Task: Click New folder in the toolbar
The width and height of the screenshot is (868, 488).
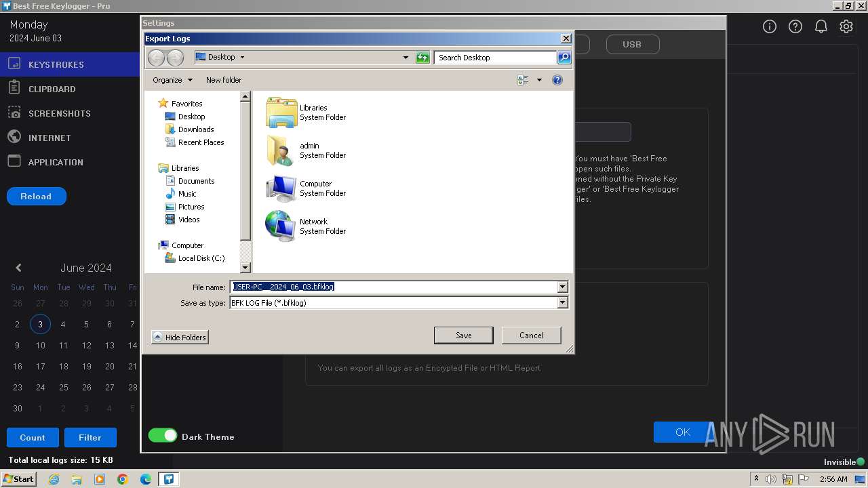Action: pos(224,80)
